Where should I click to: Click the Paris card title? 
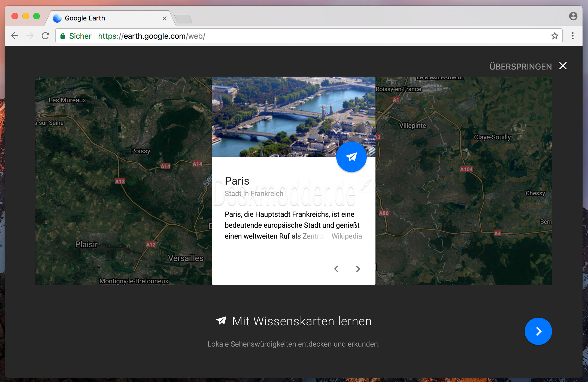click(x=237, y=181)
